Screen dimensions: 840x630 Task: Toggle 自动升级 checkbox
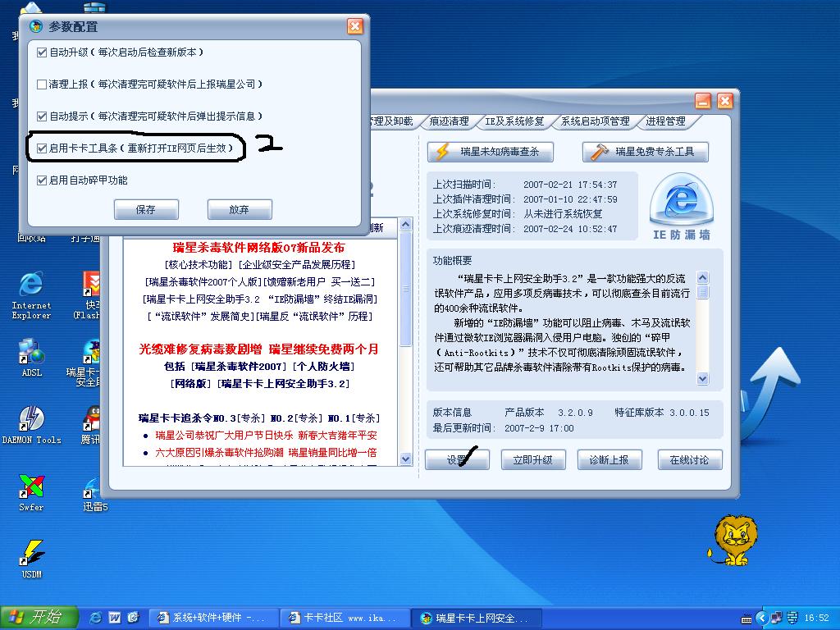tap(42, 52)
